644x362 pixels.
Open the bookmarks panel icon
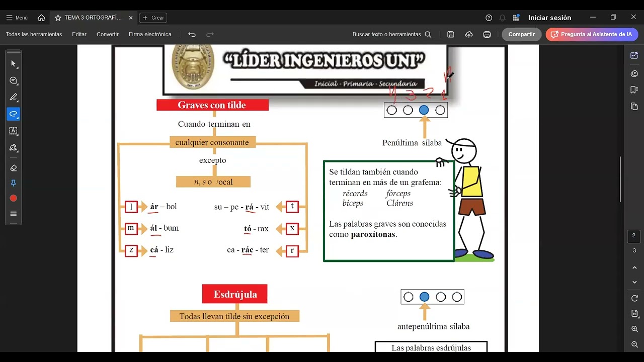coord(634,90)
